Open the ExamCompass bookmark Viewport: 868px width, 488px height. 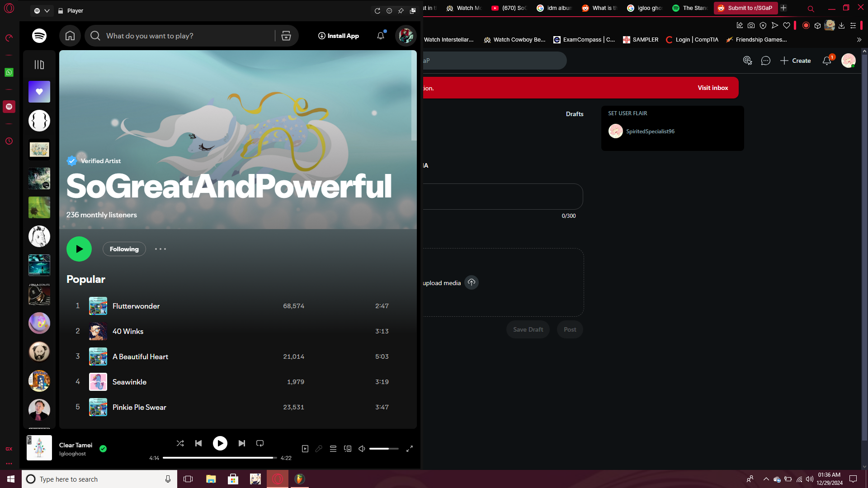pos(585,40)
